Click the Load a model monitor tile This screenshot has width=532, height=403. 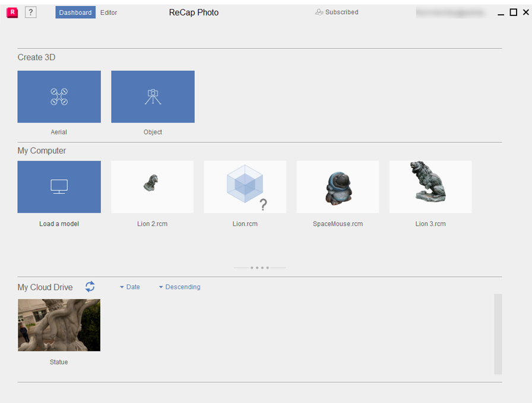(x=59, y=187)
